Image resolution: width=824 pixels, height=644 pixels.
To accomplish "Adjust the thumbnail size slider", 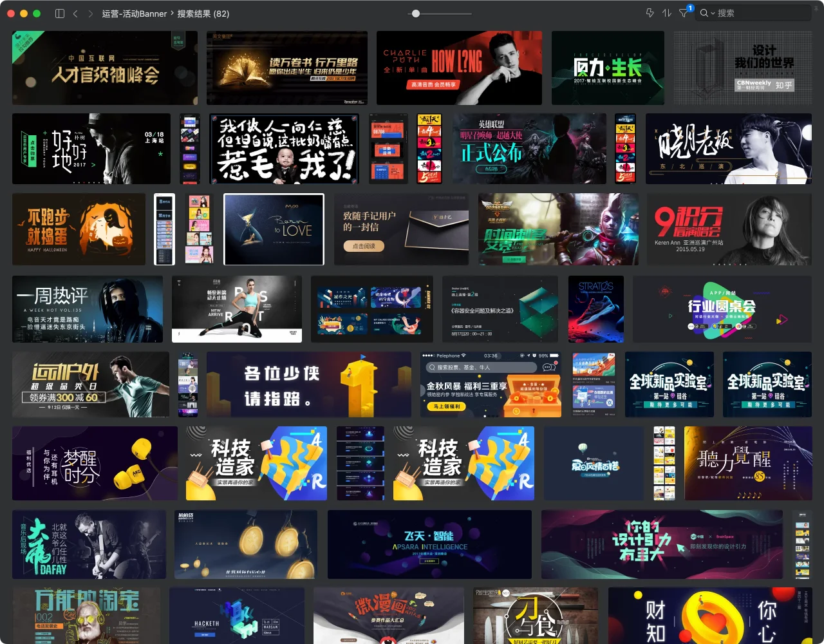I will 416,14.
